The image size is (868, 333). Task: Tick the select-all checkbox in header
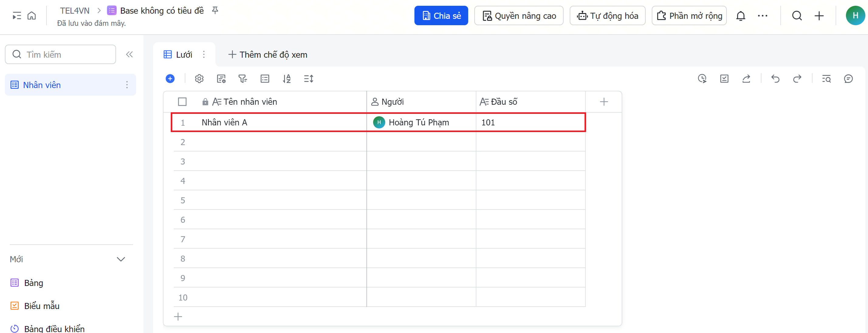coord(182,102)
